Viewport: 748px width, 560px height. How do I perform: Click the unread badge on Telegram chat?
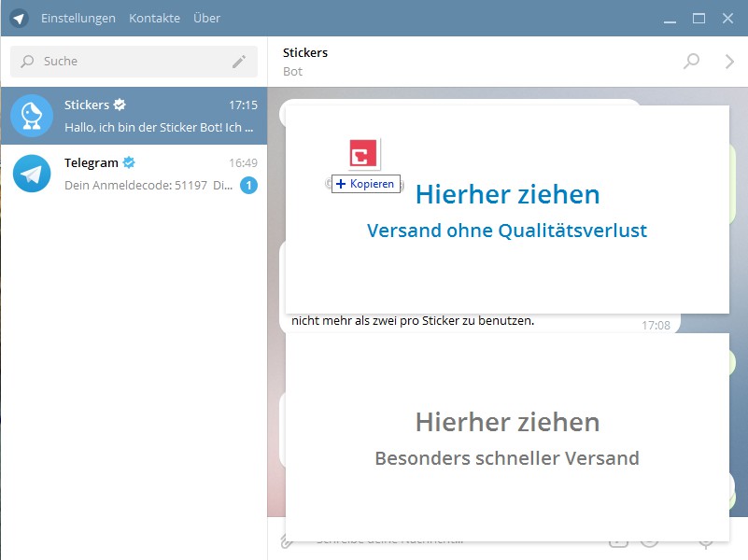[x=248, y=186]
